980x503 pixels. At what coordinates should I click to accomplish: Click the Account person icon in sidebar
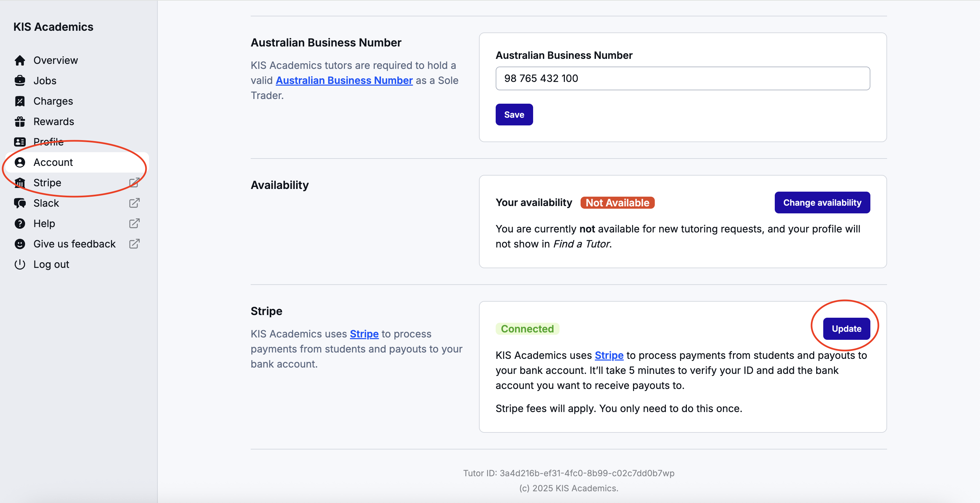[x=20, y=162]
